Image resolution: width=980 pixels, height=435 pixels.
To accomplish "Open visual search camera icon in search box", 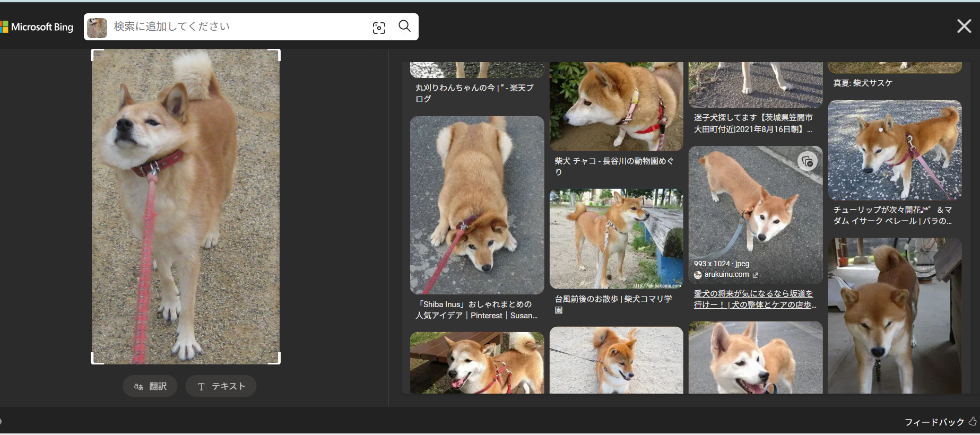I will 379,28.
